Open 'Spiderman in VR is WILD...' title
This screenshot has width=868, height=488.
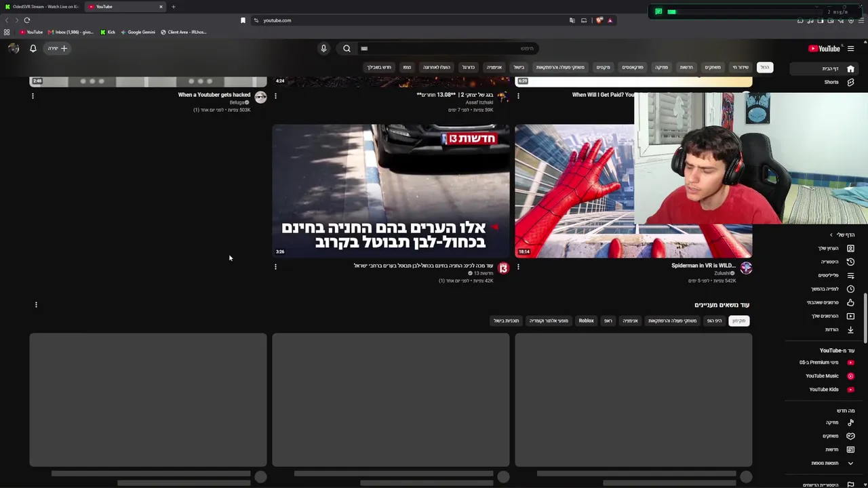tap(703, 266)
